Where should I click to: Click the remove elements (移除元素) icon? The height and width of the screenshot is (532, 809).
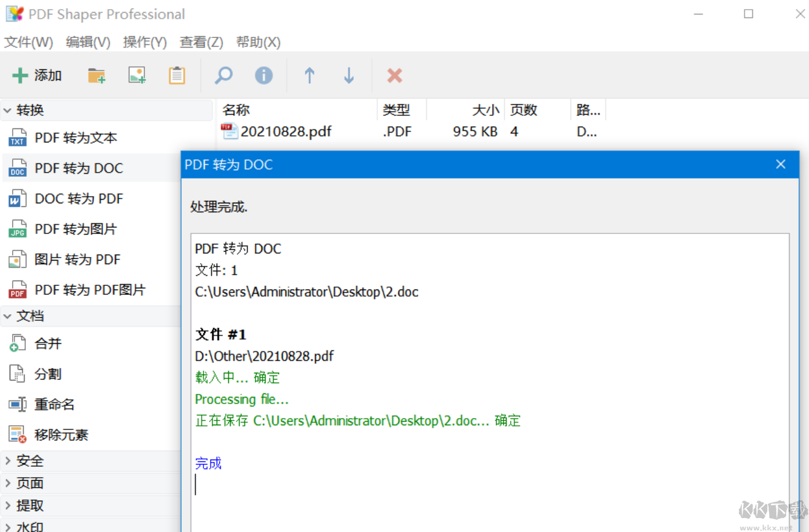click(18, 434)
